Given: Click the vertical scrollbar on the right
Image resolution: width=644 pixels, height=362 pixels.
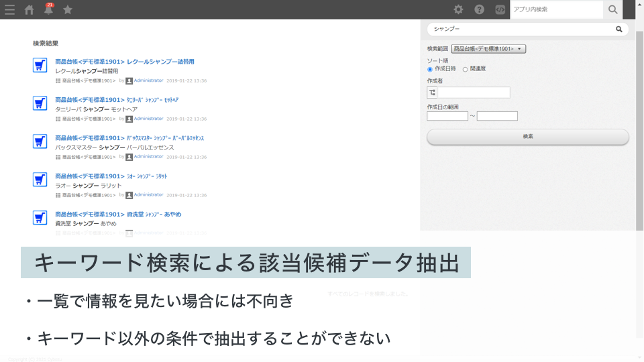Looking at the screenshot, I should click(639, 130).
